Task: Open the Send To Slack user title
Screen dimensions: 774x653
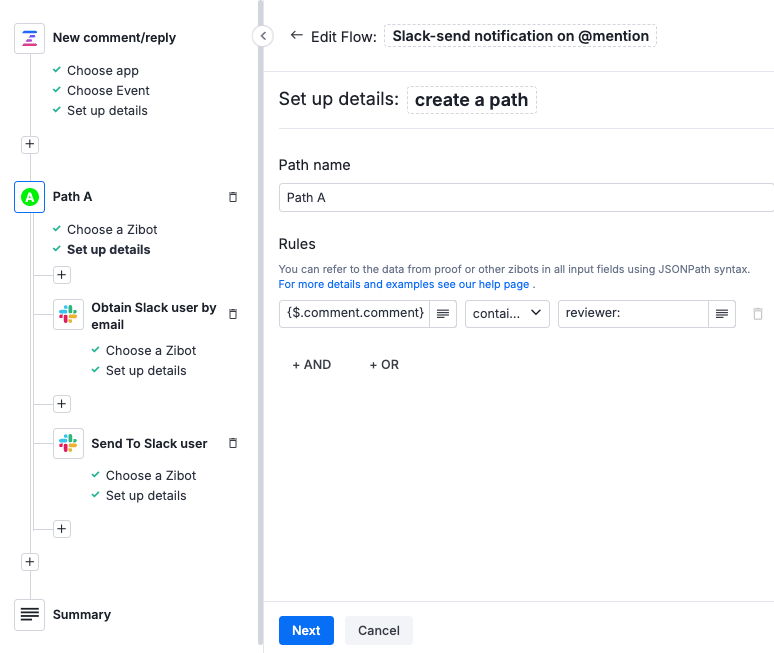Action: click(x=149, y=443)
